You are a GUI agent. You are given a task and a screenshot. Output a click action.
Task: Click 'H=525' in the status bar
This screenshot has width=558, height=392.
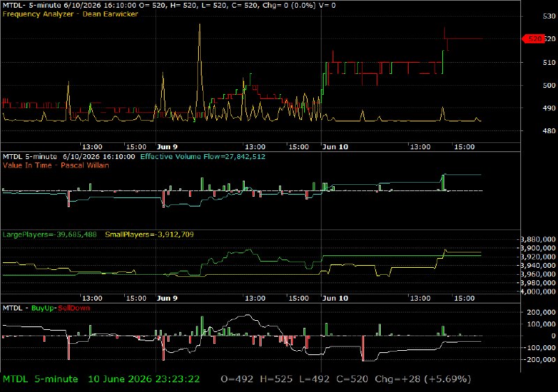[276, 379]
